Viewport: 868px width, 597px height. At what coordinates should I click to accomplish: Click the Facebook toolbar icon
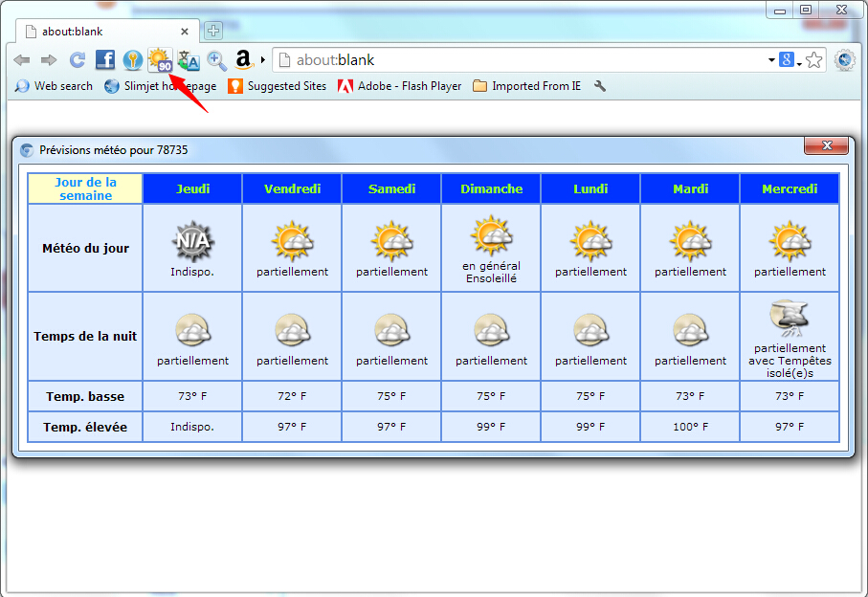tap(105, 59)
